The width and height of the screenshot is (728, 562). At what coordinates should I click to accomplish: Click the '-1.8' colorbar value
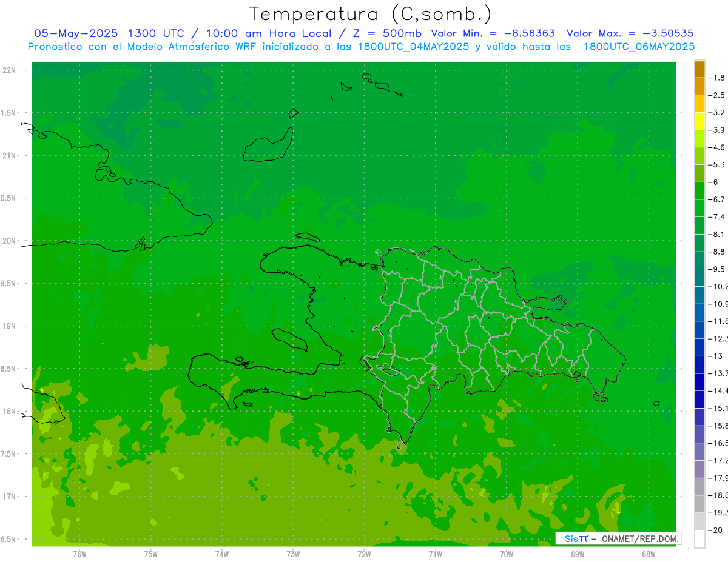pyautogui.click(x=717, y=78)
